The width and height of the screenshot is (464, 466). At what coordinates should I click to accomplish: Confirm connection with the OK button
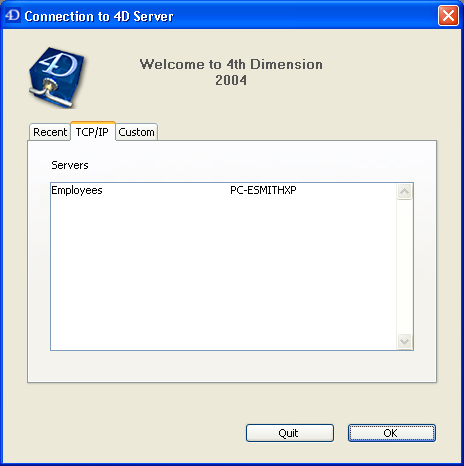tap(392, 433)
